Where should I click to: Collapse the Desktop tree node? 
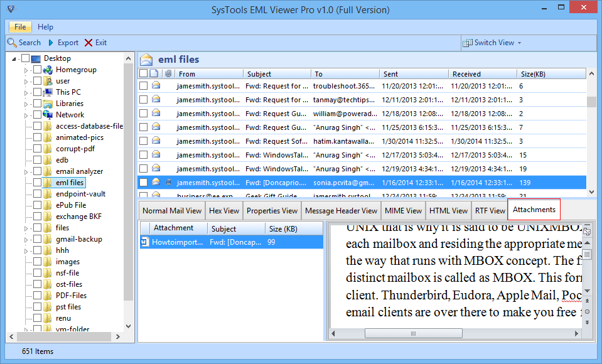[14, 59]
